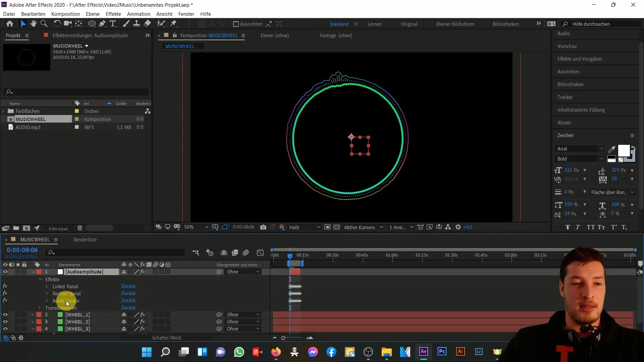
Task: Open the Komposition menu
Action: [x=65, y=14]
